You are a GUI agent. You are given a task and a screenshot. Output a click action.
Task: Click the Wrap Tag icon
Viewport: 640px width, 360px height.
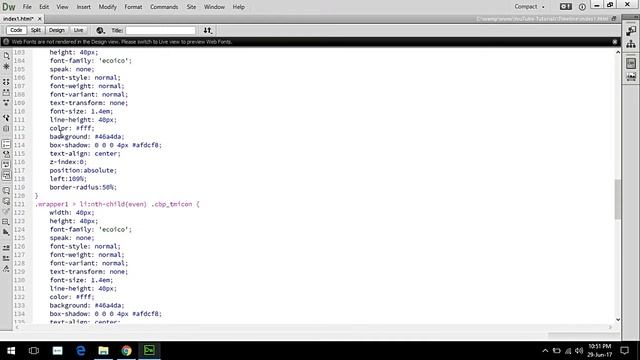click(6, 211)
